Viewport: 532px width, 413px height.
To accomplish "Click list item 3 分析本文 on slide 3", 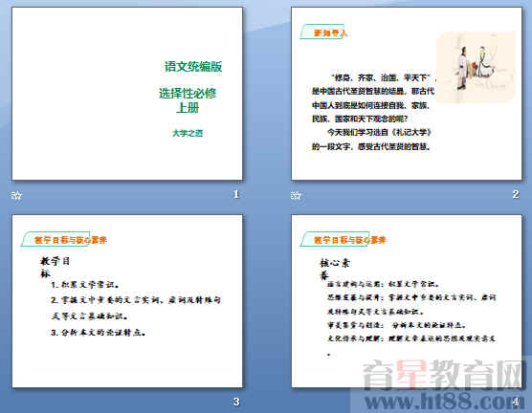I will (x=99, y=333).
